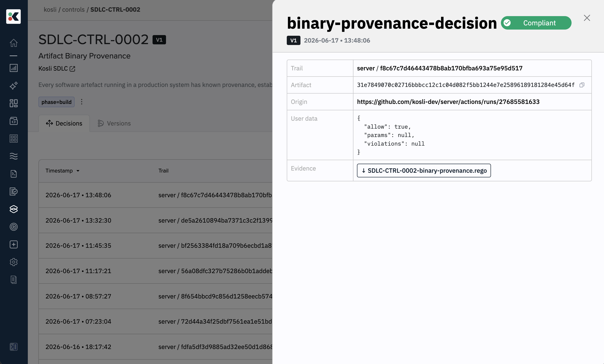Click the V1 badge in decision panel

pyautogui.click(x=293, y=40)
